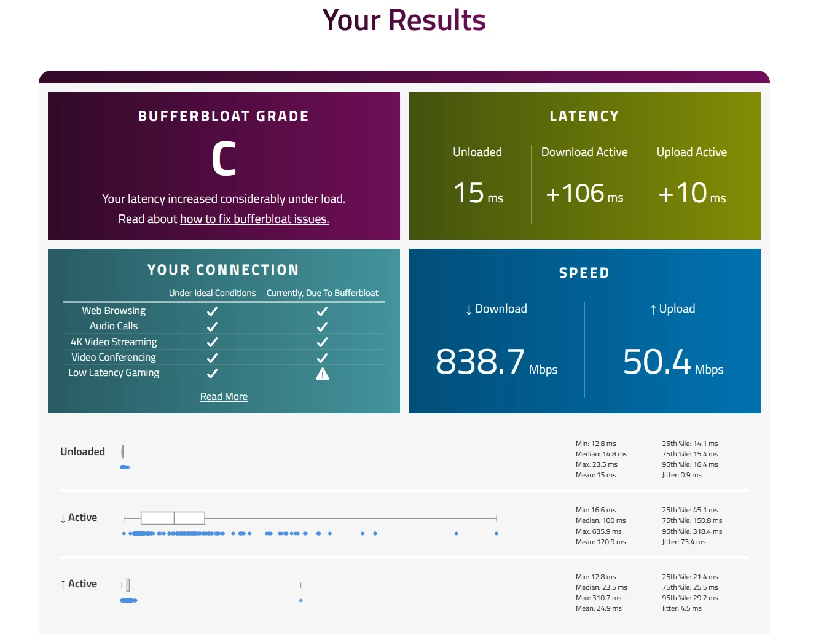Viewport: 840px width, 634px height.
Task: Click the 'Unloaded' label beside the first box plot
Action: click(83, 452)
